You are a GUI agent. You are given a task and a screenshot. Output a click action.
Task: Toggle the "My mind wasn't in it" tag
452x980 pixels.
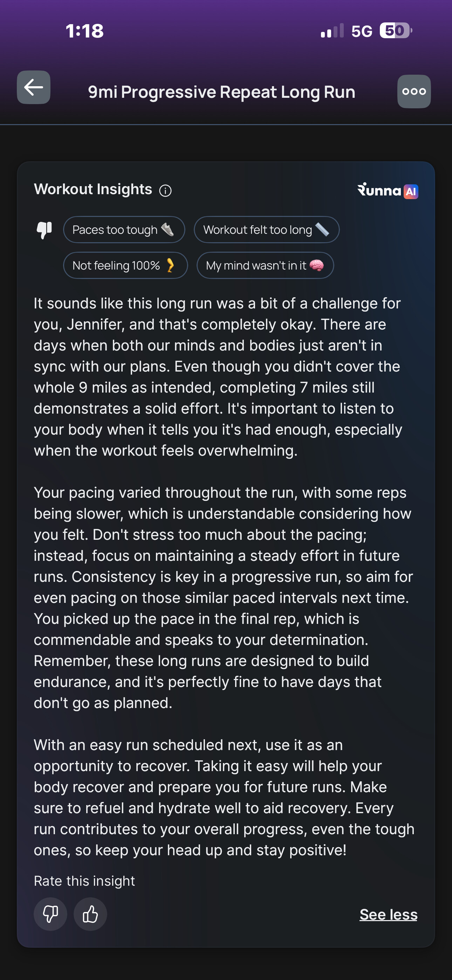click(x=265, y=266)
